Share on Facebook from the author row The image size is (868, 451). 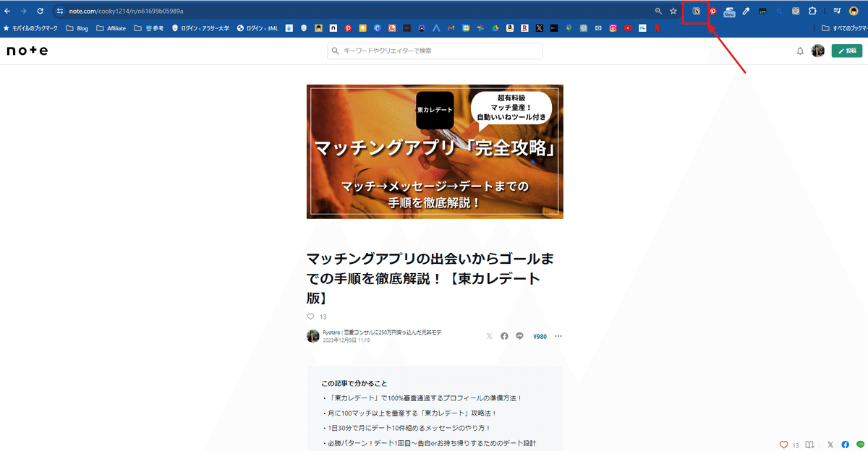(504, 336)
